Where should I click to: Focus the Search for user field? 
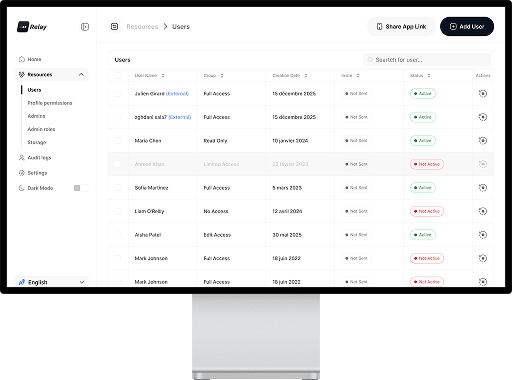click(x=427, y=60)
